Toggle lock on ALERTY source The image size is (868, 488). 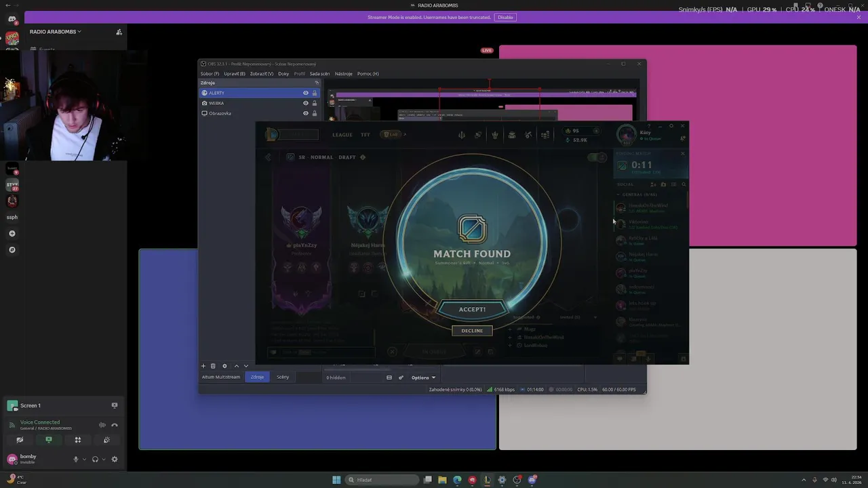point(315,93)
